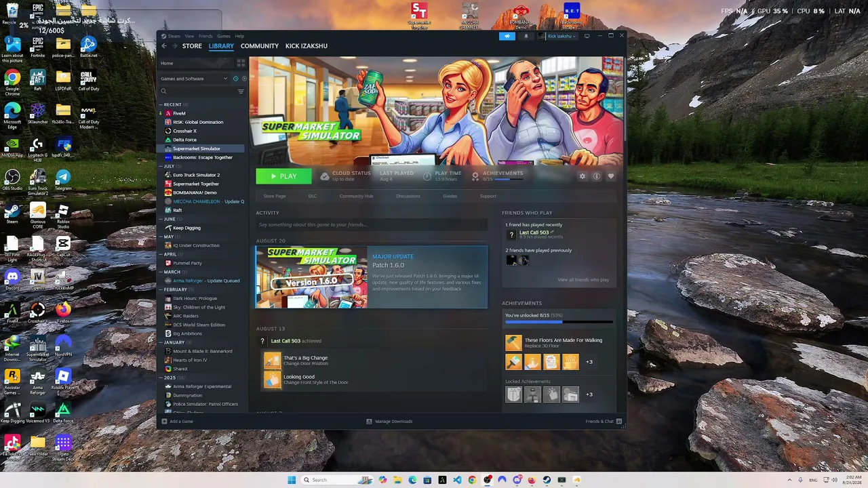The height and width of the screenshot is (488, 868).
Task: Open the Steam menu
Action: (174, 36)
